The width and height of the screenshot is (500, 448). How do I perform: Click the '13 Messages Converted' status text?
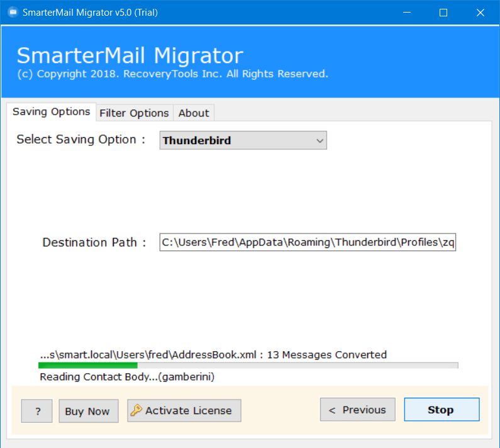(x=327, y=354)
